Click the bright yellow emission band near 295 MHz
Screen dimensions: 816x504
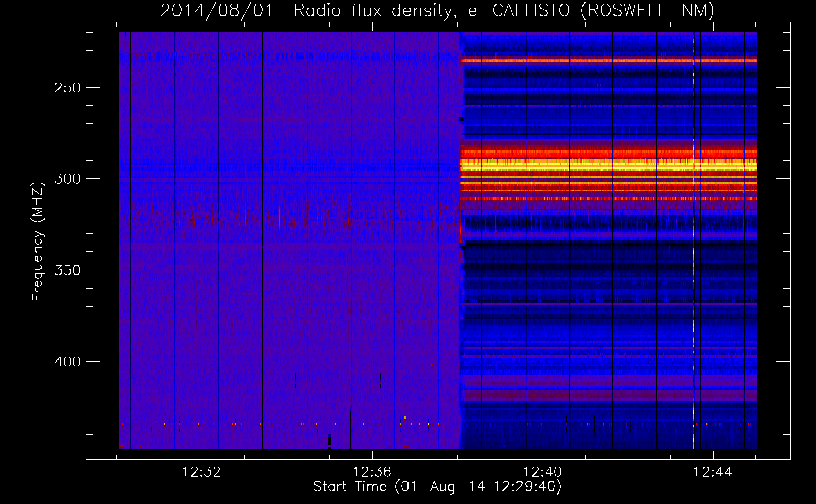click(x=609, y=165)
